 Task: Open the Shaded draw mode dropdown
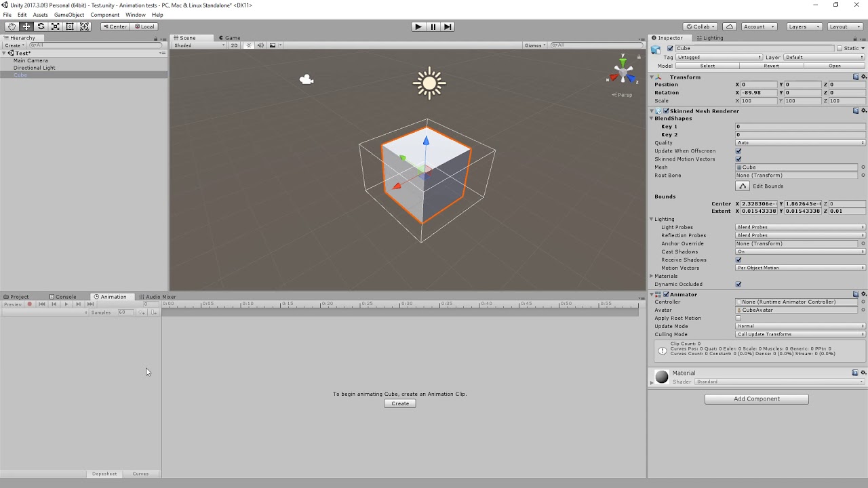click(x=199, y=45)
